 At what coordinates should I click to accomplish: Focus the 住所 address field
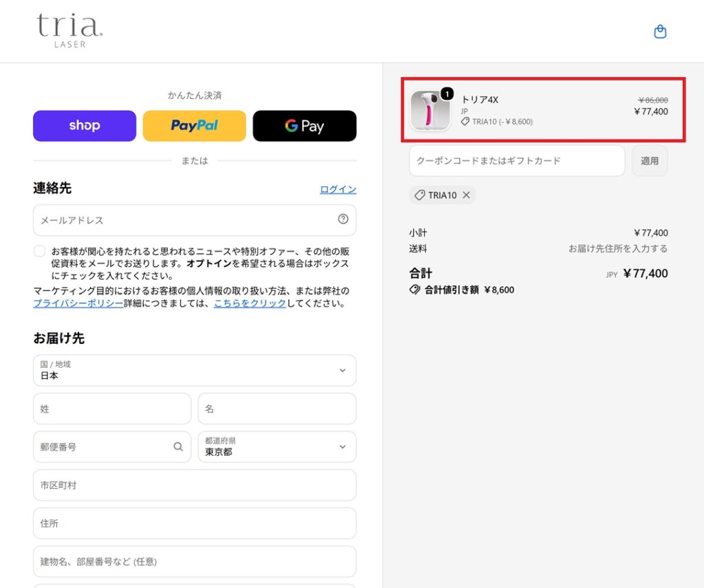(x=195, y=523)
